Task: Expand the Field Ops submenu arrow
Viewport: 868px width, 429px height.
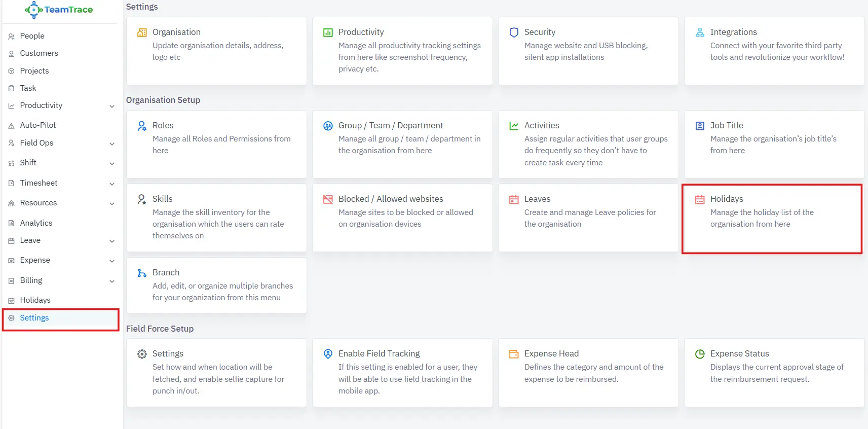Action: coord(112,144)
